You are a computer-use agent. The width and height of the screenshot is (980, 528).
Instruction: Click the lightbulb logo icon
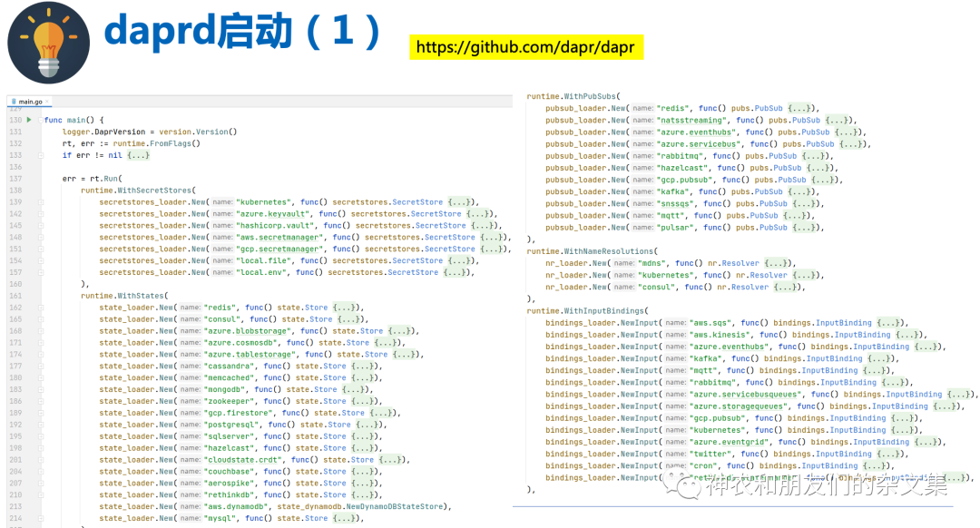(x=49, y=43)
